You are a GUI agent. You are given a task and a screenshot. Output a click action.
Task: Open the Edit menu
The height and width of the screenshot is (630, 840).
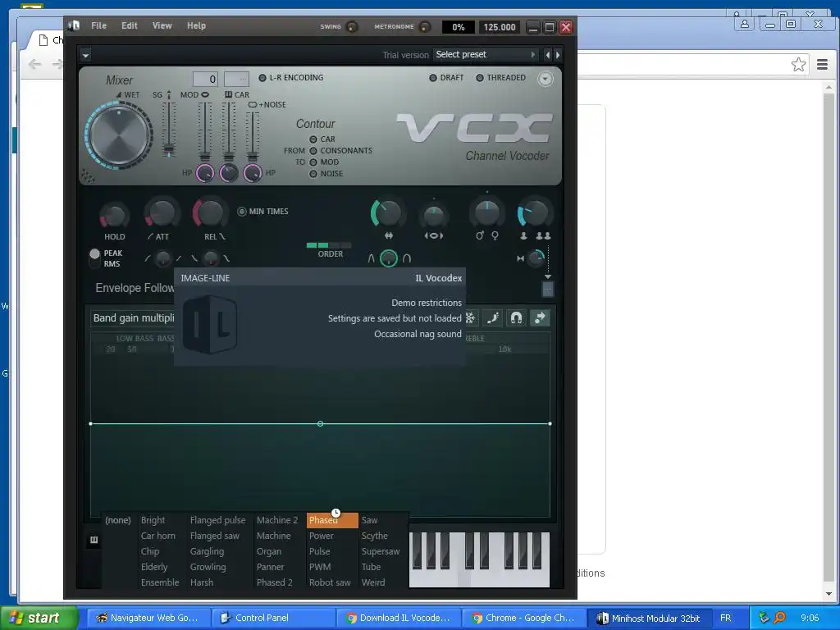click(x=129, y=25)
